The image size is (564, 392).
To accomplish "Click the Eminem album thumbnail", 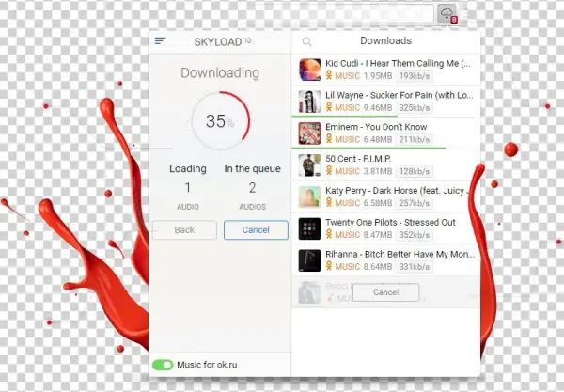I will (309, 133).
